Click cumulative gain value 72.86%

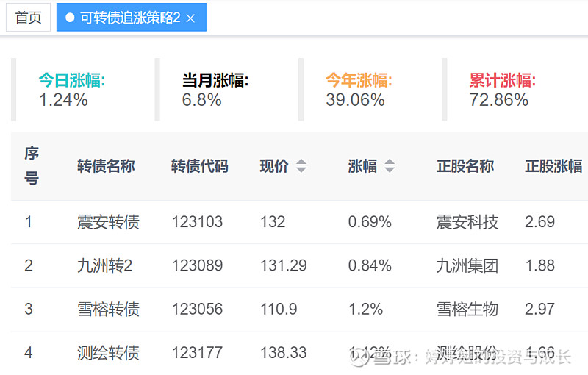coord(499,100)
